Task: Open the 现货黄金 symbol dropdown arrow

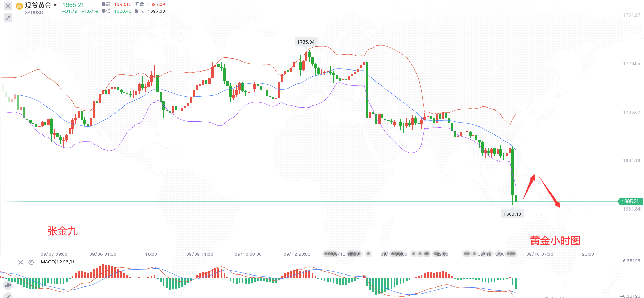Action: coord(55,5)
